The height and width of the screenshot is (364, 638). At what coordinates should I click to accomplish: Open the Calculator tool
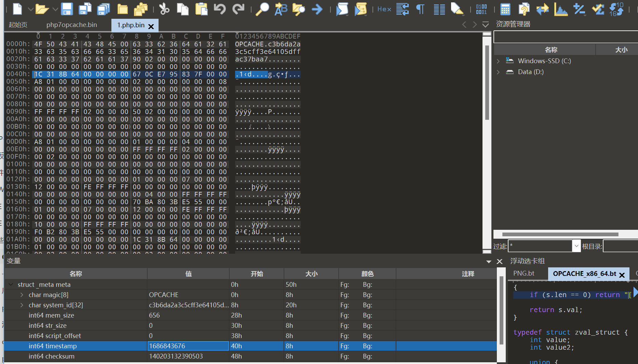coord(505,9)
